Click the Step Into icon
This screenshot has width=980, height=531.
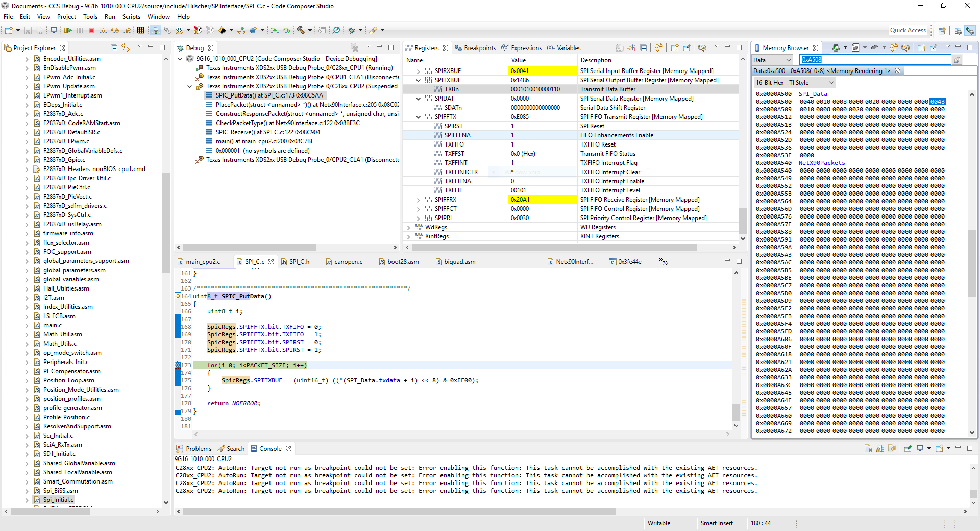103,31
